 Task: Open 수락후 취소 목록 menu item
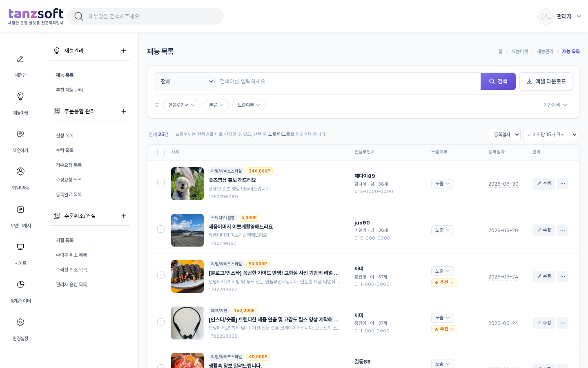point(71,255)
